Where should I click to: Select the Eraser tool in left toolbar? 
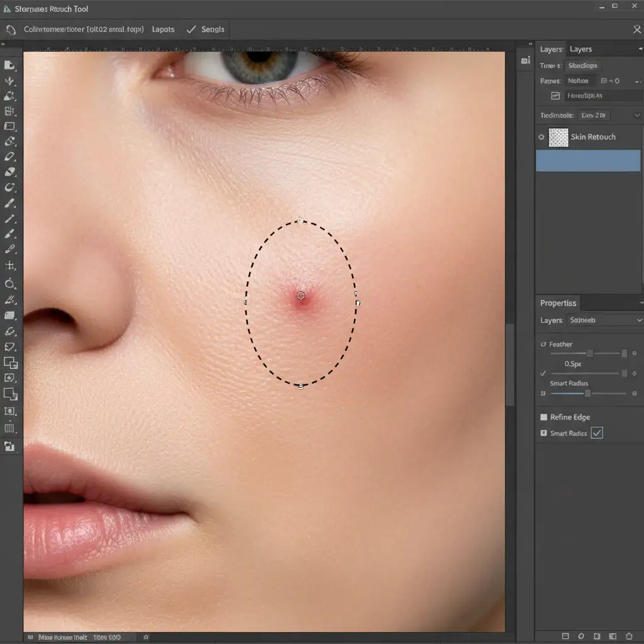pyautogui.click(x=9, y=172)
